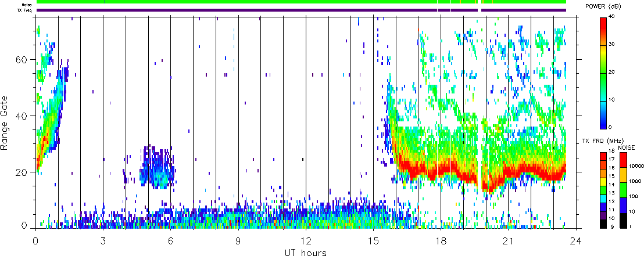
Task: Click the '3' tick on UT hours axis
Action: click(x=103, y=241)
